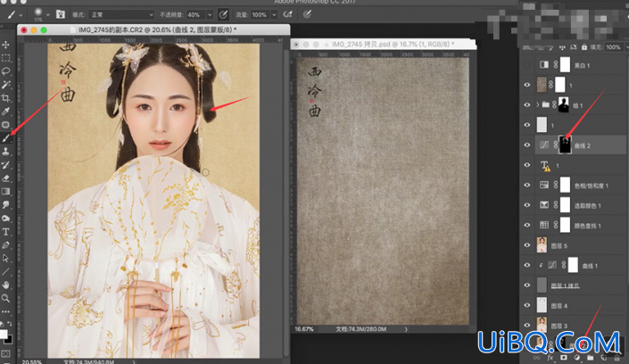Select the Pen tool

point(5,244)
